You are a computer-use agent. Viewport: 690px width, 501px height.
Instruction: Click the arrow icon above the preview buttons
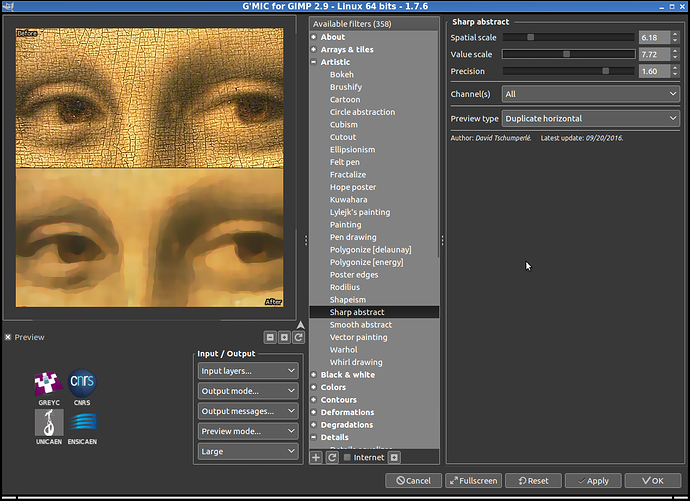click(x=301, y=325)
